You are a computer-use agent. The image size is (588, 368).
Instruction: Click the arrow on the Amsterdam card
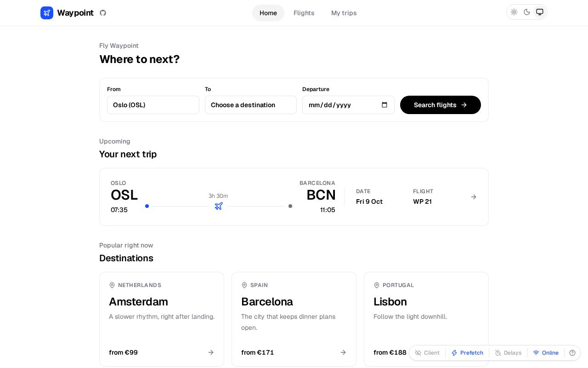(211, 352)
